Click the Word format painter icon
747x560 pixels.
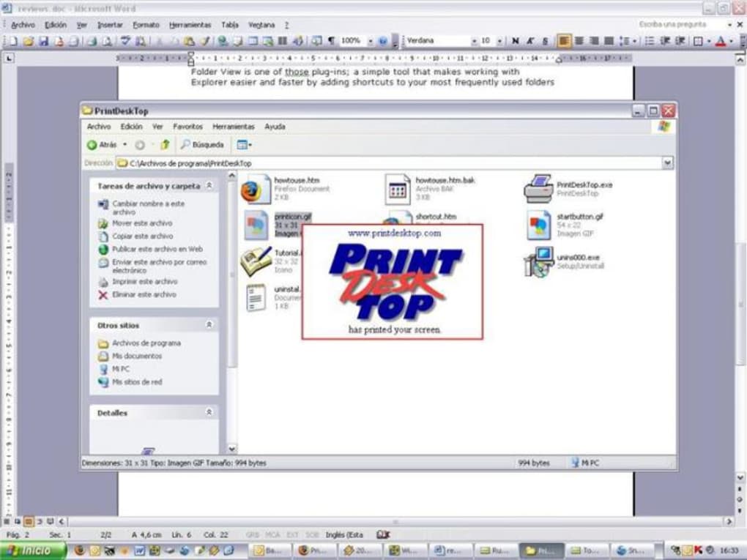click(x=205, y=41)
